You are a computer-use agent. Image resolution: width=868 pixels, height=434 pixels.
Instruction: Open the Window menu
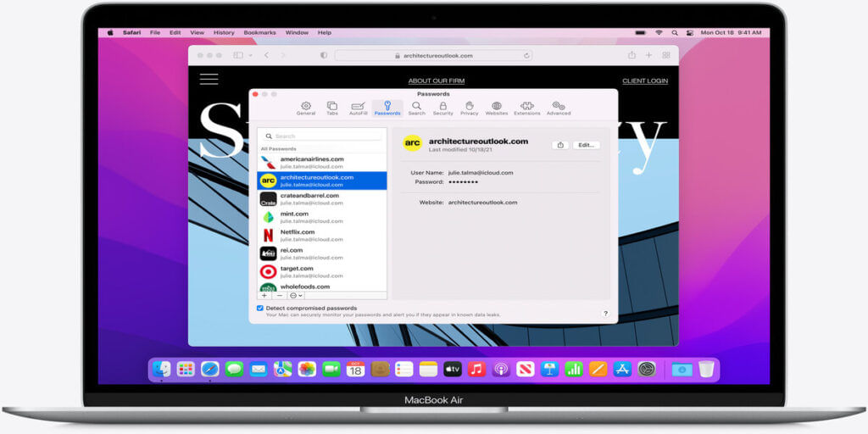coord(297,33)
